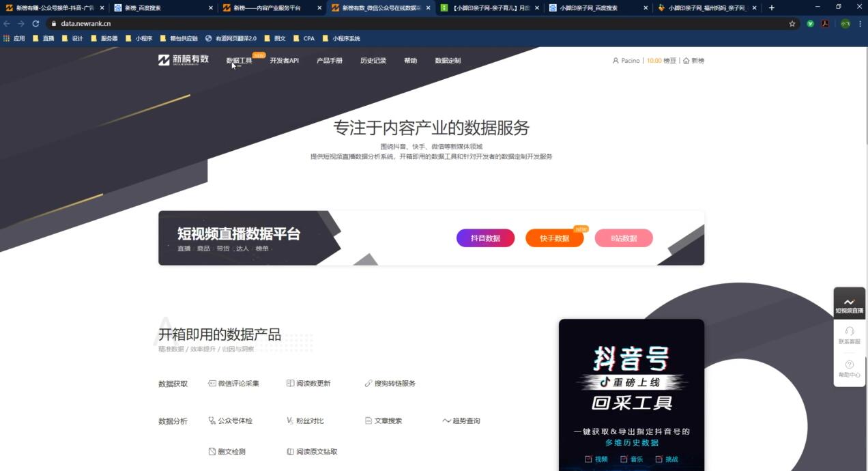Screen dimensions: 868x471
Task: Click 短视频直播 floating sidebar icon
Action: coord(849,303)
